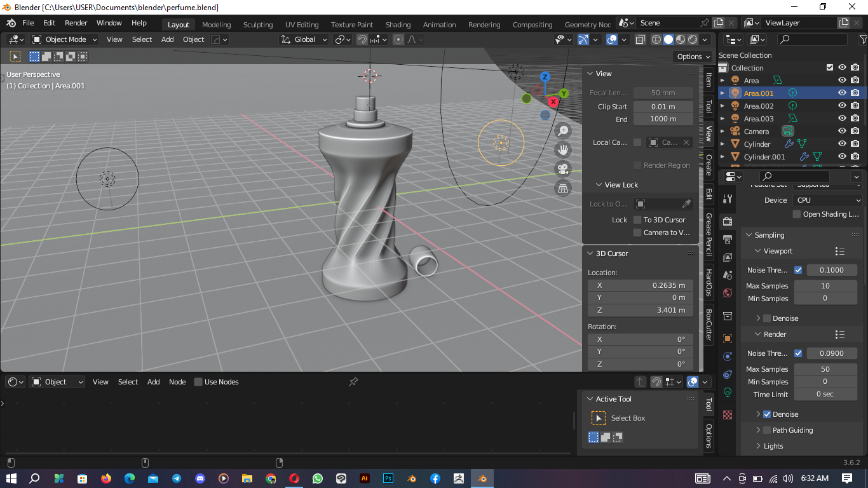Click Render Max Samples field
Image resolution: width=868 pixels, height=488 pixels.
click(825, 369)
